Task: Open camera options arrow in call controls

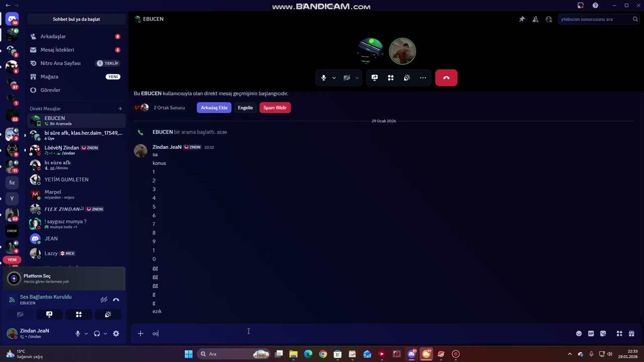Action: coord(357,78)
